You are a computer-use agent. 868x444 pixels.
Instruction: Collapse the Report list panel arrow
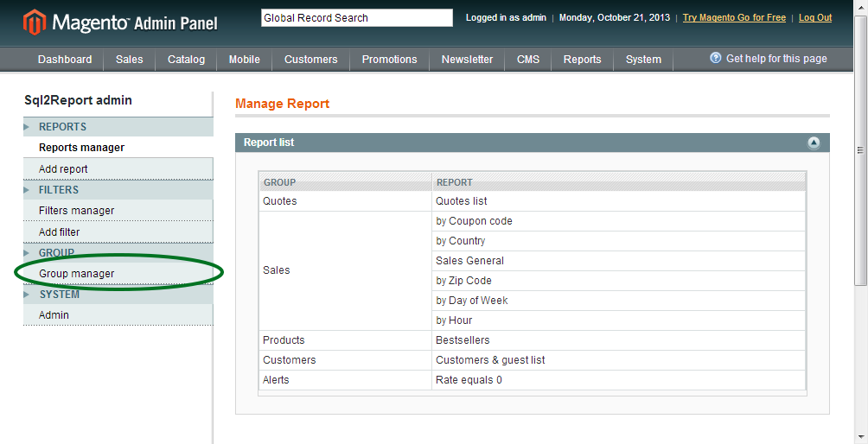[814, 143]
